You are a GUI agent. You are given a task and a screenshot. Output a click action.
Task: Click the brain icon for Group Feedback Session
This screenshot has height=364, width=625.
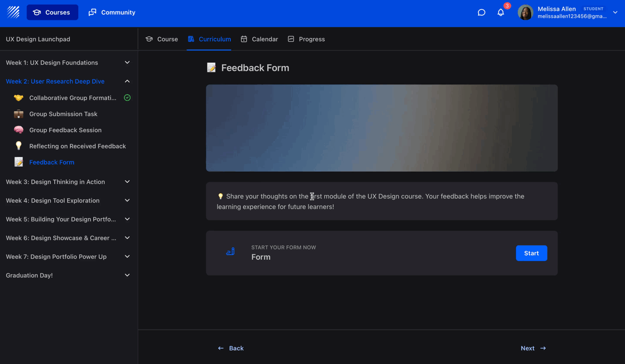coord(19,130)
